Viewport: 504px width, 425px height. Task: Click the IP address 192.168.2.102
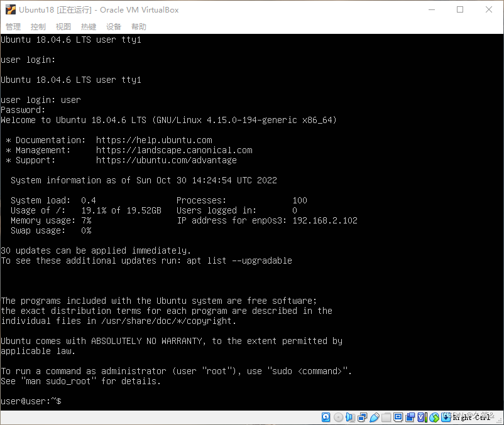point(325,220)
